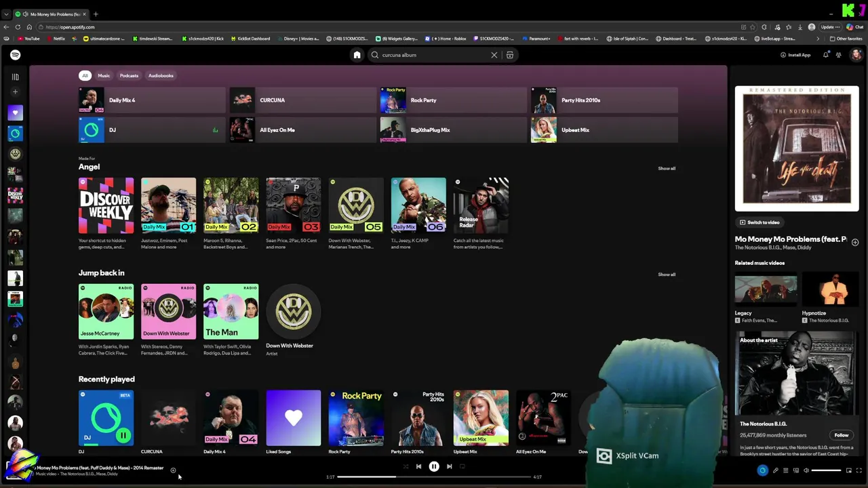Open Party Hits 2010s recently played card
The width and height of the screenshot is (868, 488).
point(418,418)
